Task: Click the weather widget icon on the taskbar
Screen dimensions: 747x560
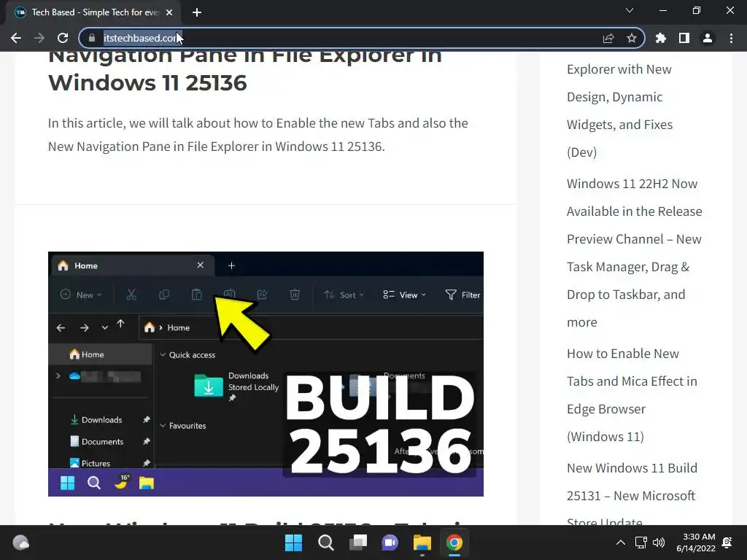Action: (x=21, y=542)
